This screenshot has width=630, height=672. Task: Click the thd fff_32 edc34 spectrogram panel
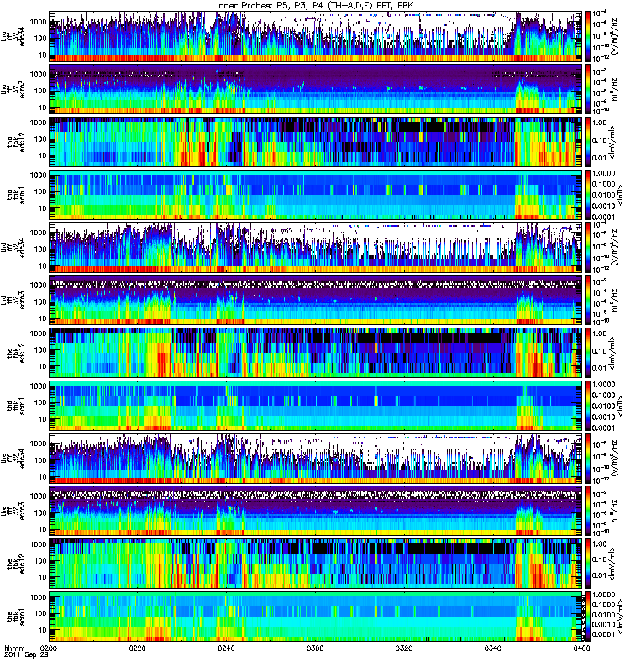click(316, 248)
